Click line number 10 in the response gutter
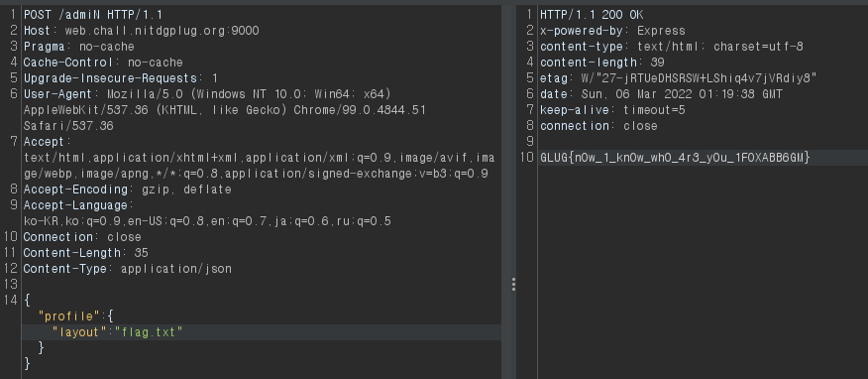This screenshot has width=868, height=379. [526, 158]
